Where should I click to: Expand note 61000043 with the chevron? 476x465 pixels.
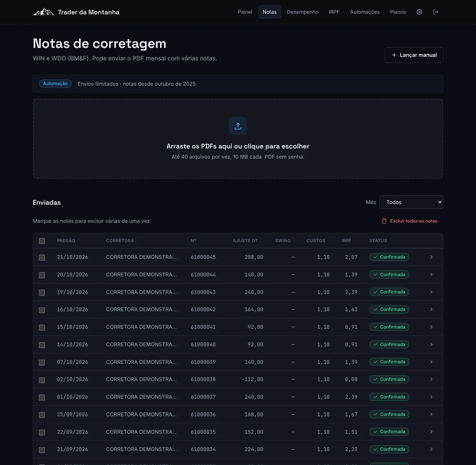(x=431, y=292)
